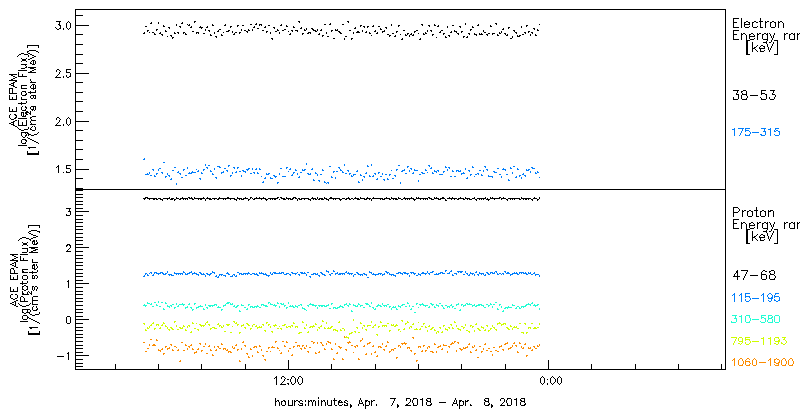
Task: Click the 115-195 proton energy legend label
Action: pyautogui.click(x=756, y=298)
